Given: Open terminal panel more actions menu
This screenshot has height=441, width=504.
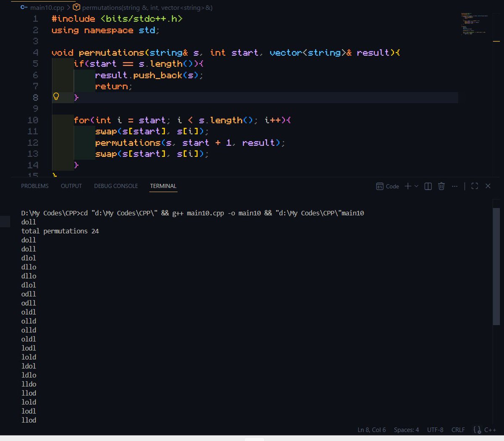Looking at the screenshot, I should [454, 186].
